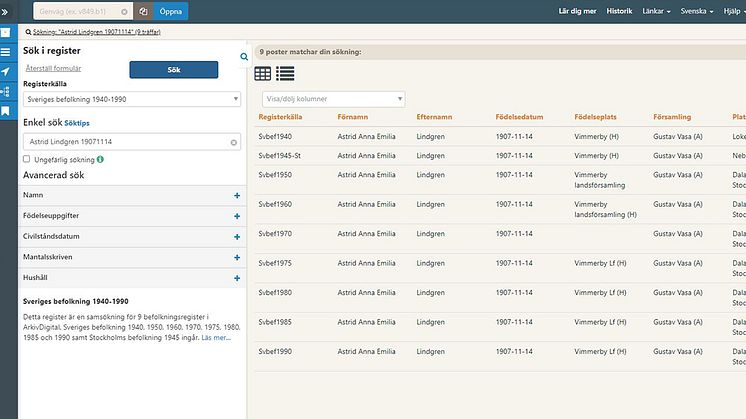This screenshot has height=419, width=746.
Task: Open the Svbef1945-St result row
Action: [500, 156]
